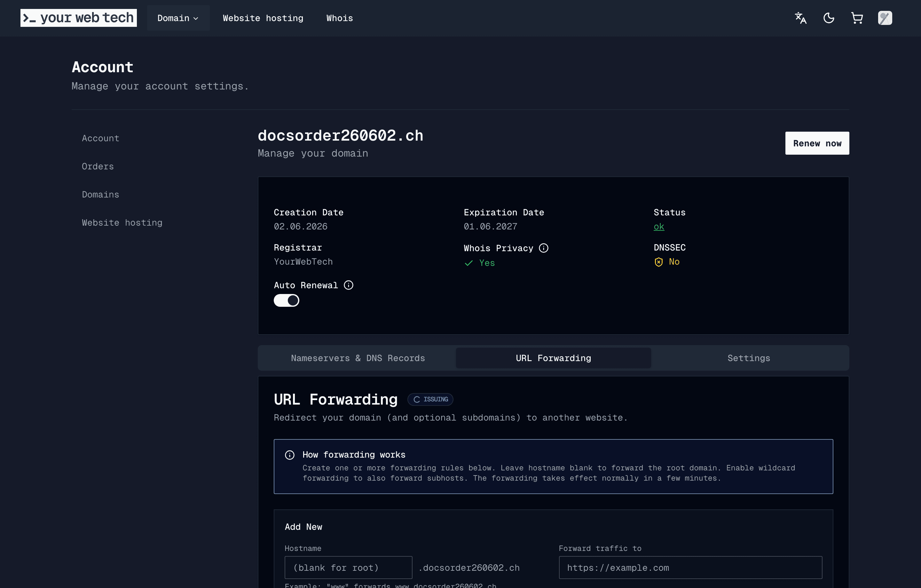This screenshot has height=588, width=921.
Task: Open Whois in top navigation
Action: point(340,18)
